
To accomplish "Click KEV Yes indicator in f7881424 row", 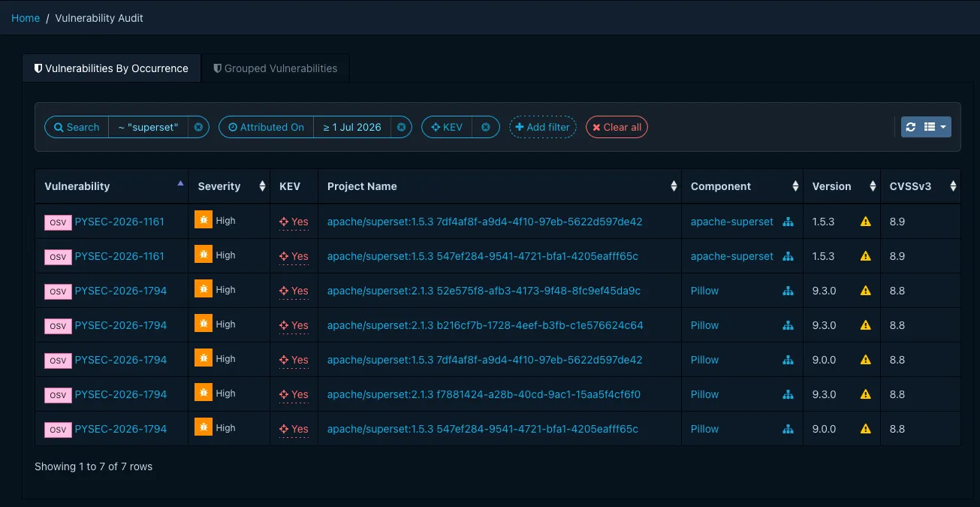I will point(294,394).
